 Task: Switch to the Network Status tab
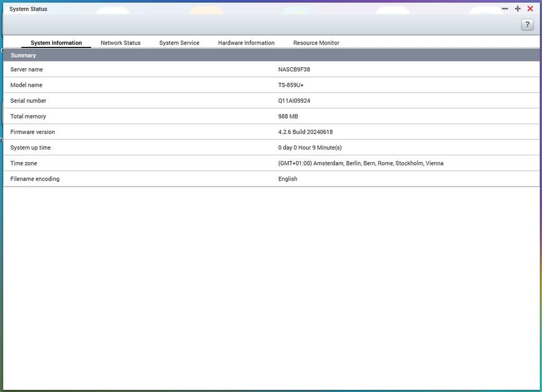click(x=121, y=43)
